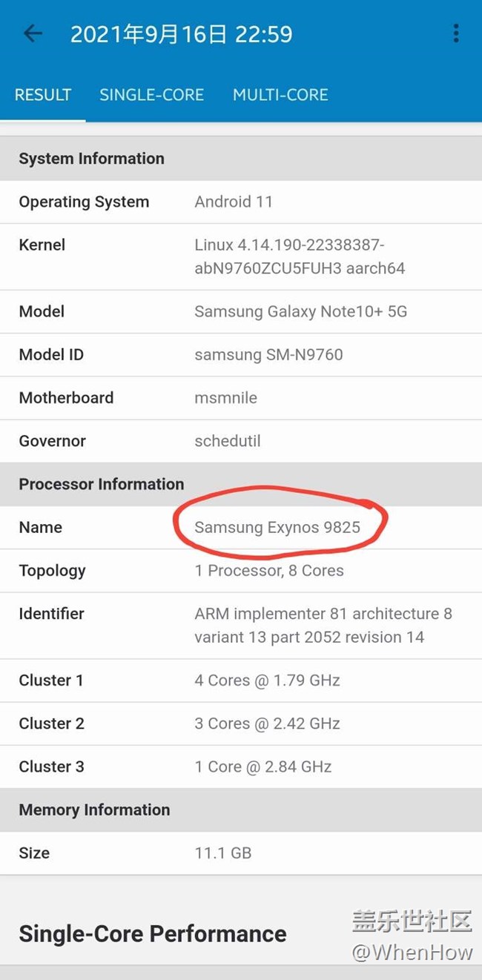This screenshot has width=482, height=980.
Task: Switch to the MULTI-CORE tab
Action: (x=280, y=95)
